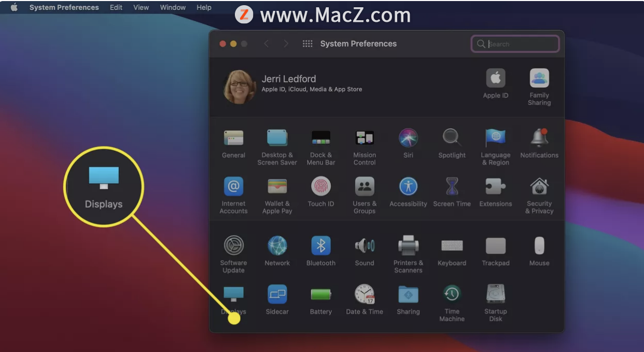Open the View menu
Screen dimensions: 644x352
141,7
